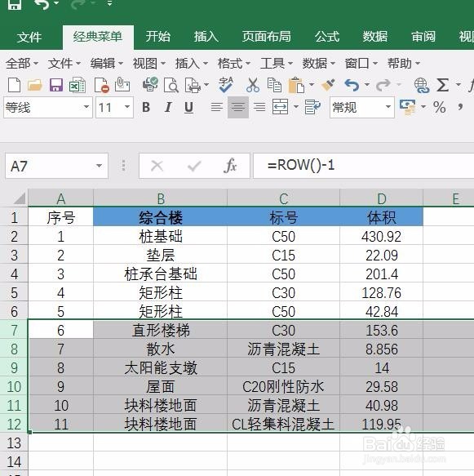Open Customize Quick Access Toolbar arrow
Screen dimensions: 474x476
110,3
